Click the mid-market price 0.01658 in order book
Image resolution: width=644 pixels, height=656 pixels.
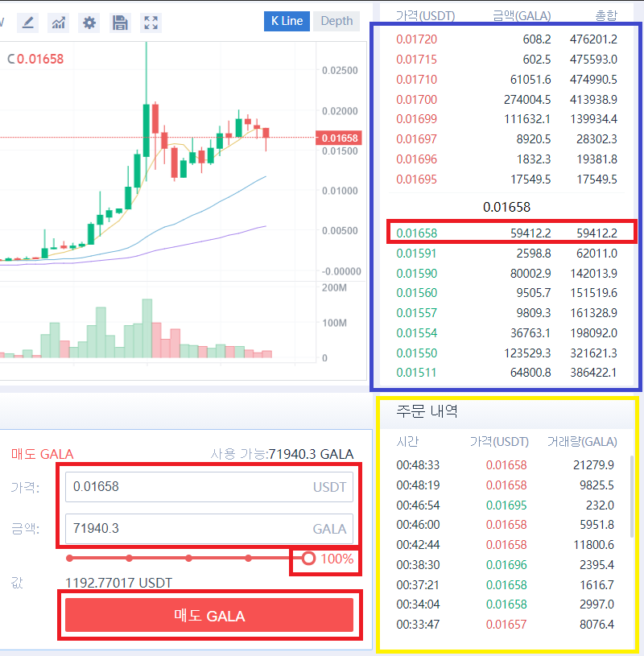[x=506, y=207]
